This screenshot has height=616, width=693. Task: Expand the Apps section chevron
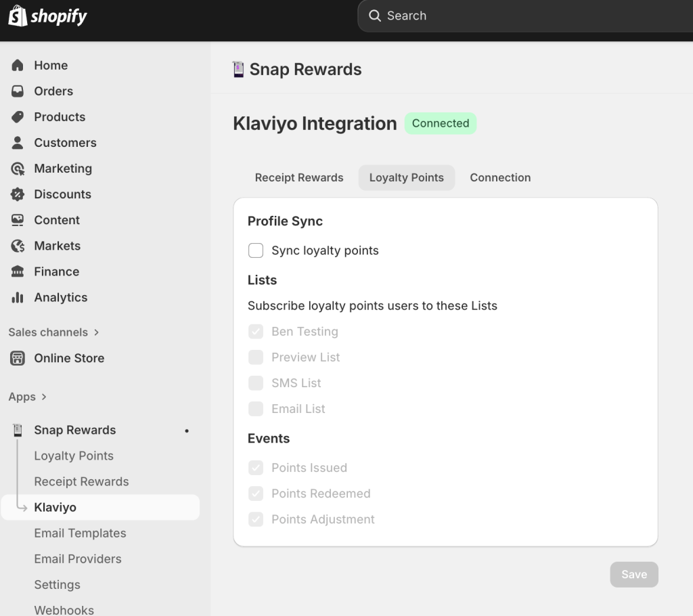click(44, 397)
